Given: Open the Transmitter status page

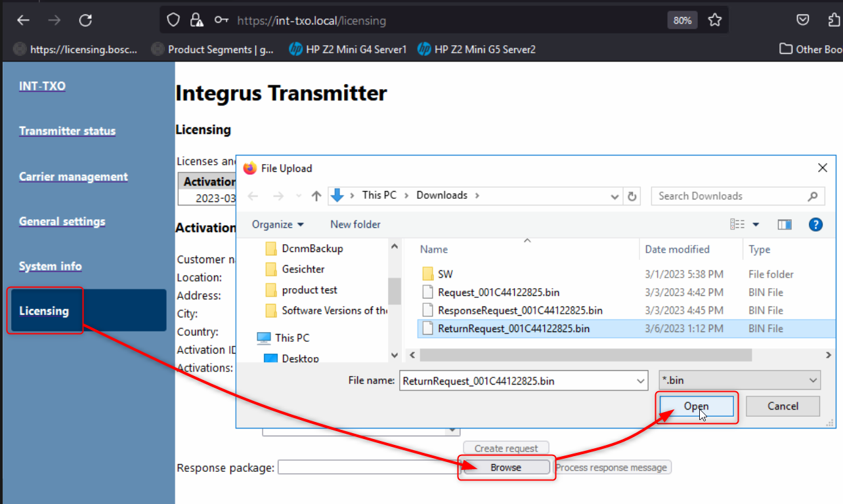Looking at the screenshot, I should point(67,131).
